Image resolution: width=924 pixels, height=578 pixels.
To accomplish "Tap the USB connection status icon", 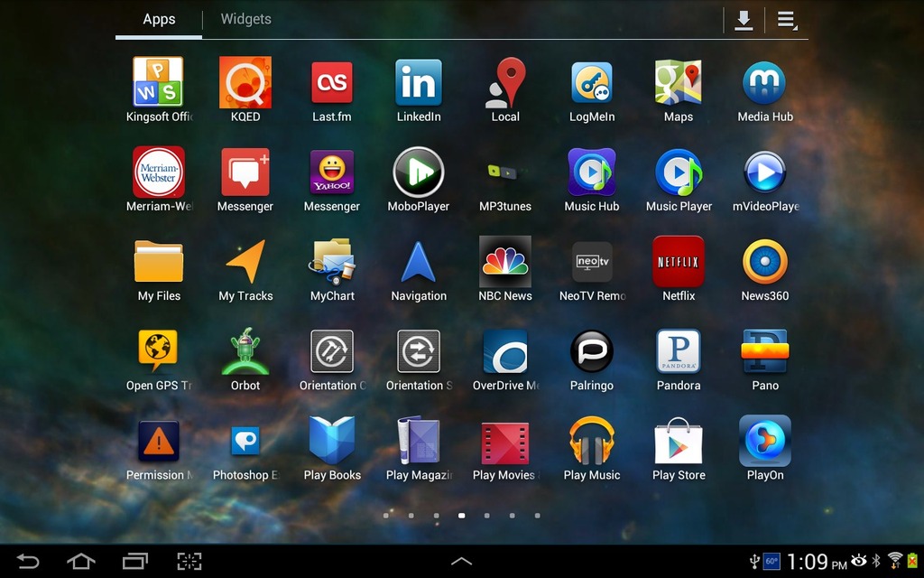I will coord(753,561).
